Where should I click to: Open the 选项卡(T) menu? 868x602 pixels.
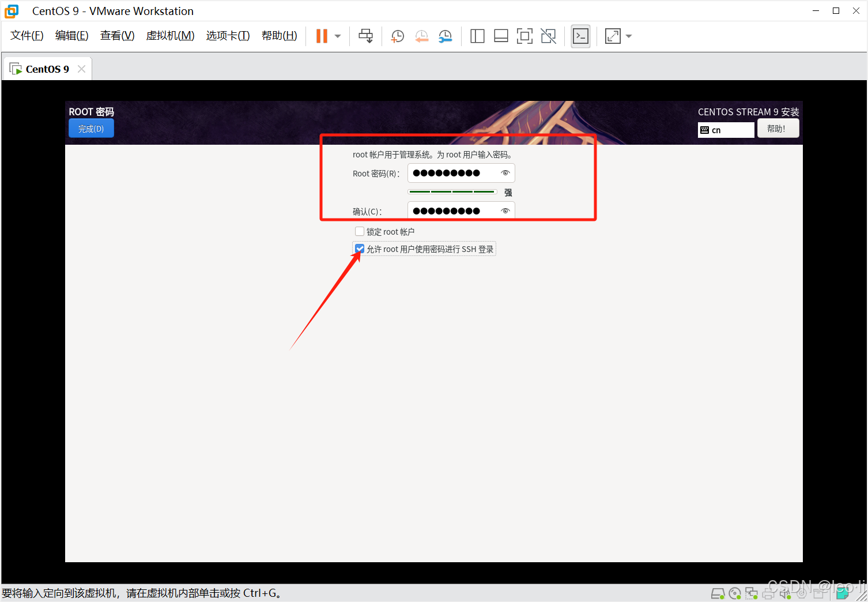point(228,36)
